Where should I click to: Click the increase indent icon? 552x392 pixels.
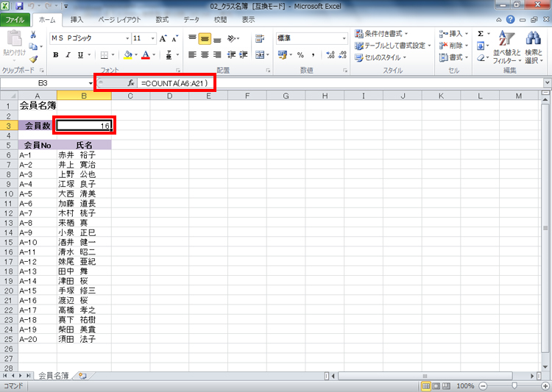click(x=244, y=55)
